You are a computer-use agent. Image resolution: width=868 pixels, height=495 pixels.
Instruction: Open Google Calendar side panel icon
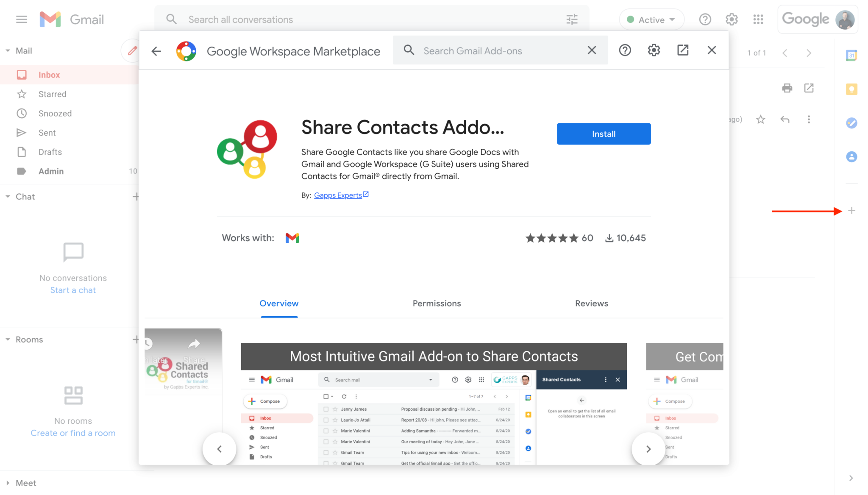pyautogui.click(x=851, y=56)
